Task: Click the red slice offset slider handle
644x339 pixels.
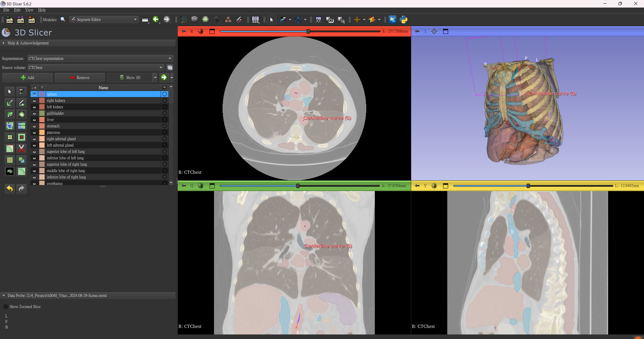Action: (x=308, y=31)
